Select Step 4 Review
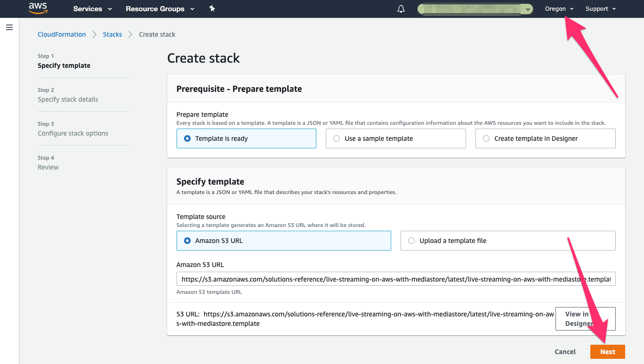The width and height of the screenshot is (644, 364). coord(48,163)
